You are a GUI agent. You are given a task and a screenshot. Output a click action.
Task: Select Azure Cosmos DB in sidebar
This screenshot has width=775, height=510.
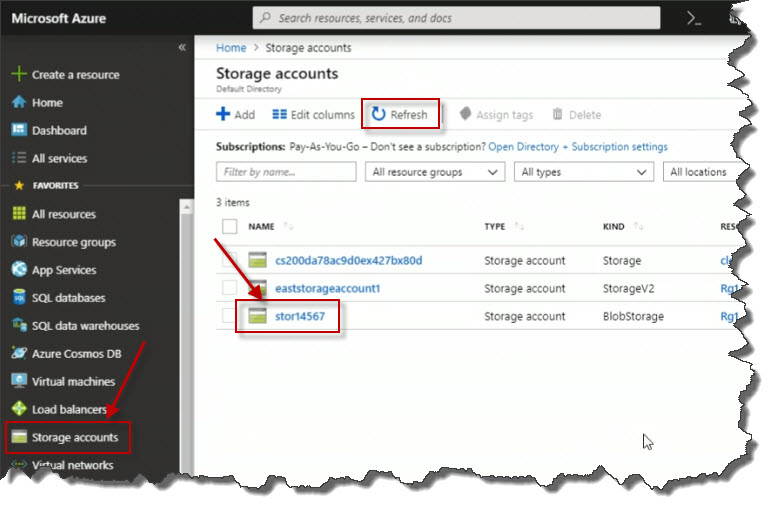[77, 354]
